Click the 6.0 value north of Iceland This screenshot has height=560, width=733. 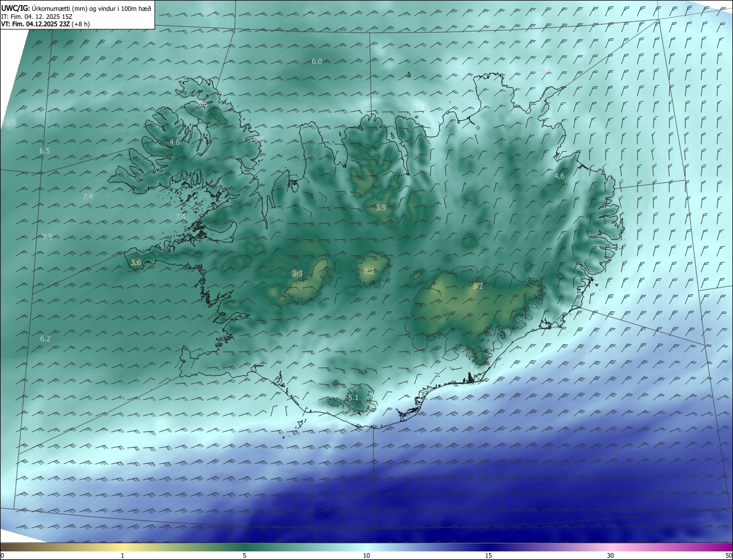click(x=317, y=61)
